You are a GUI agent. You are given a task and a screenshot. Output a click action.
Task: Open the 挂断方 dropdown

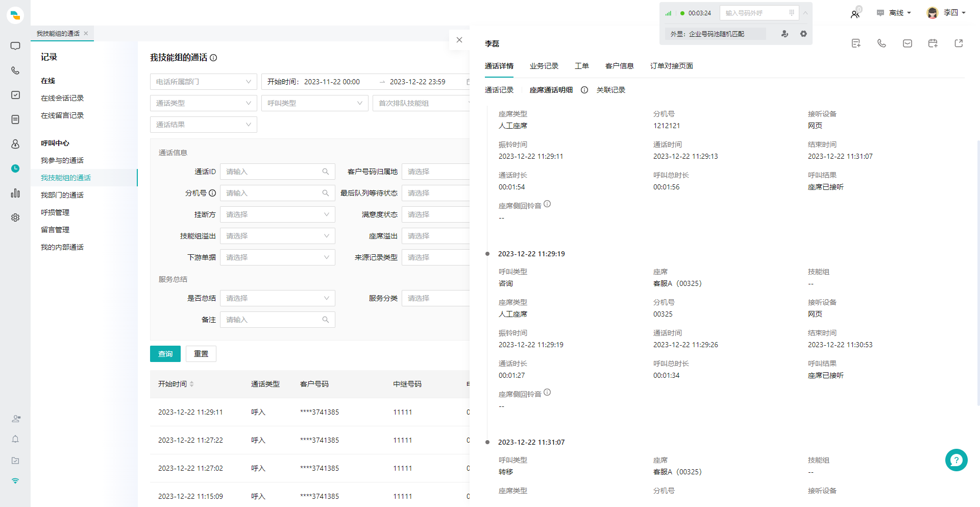[x=278, y=214]
